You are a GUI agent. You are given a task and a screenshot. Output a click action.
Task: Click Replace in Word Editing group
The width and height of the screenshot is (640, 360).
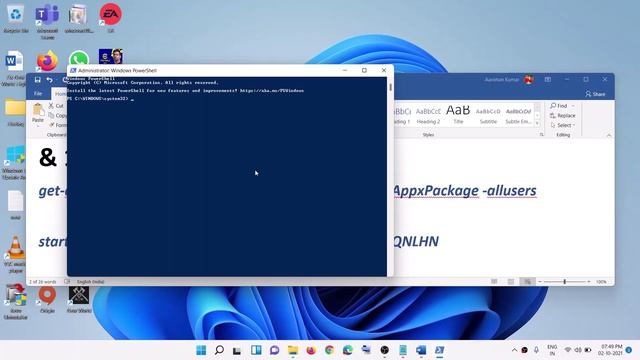pyautogui.click(x=562, y=116)
